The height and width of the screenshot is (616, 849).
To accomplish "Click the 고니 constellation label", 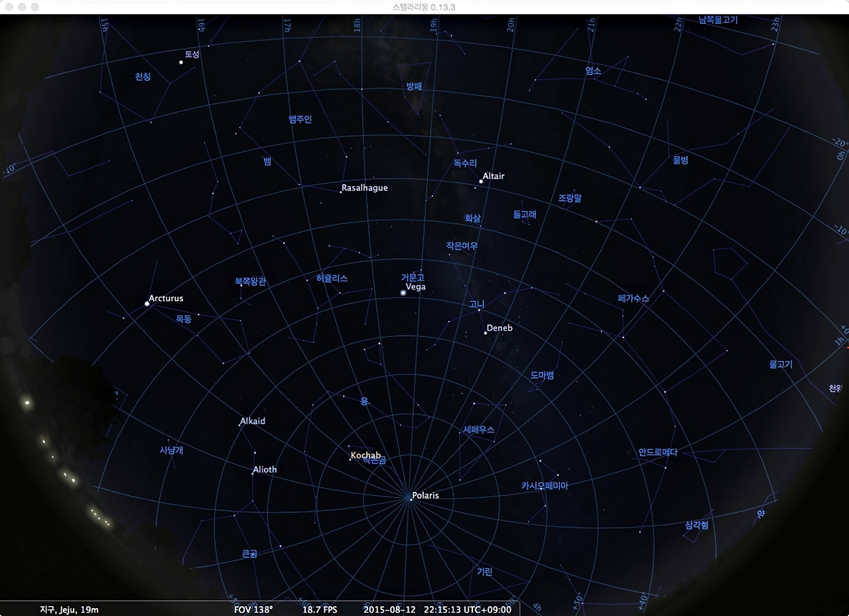I will pos(477,304).
